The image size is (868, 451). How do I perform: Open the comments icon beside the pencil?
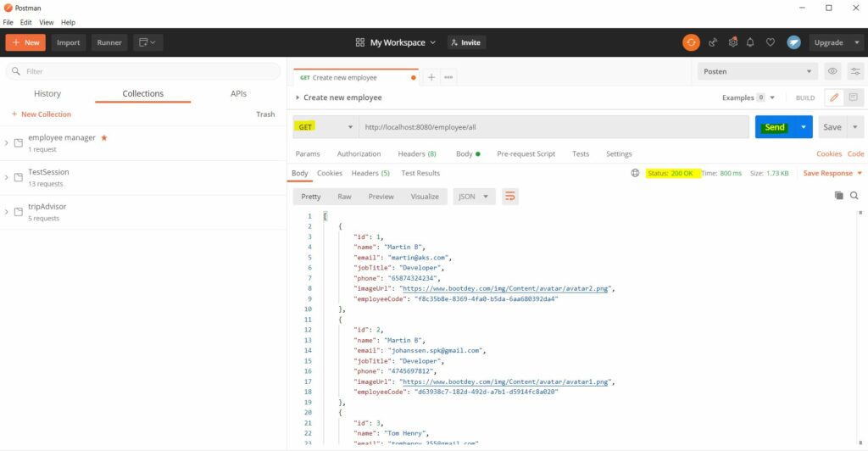853,97
